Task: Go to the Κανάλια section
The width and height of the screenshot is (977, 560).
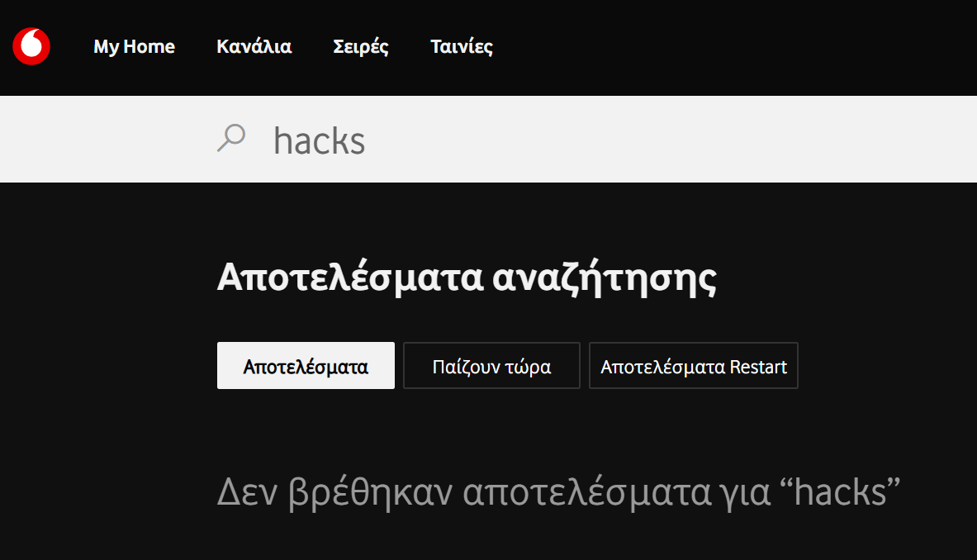Action: (254, 47)
